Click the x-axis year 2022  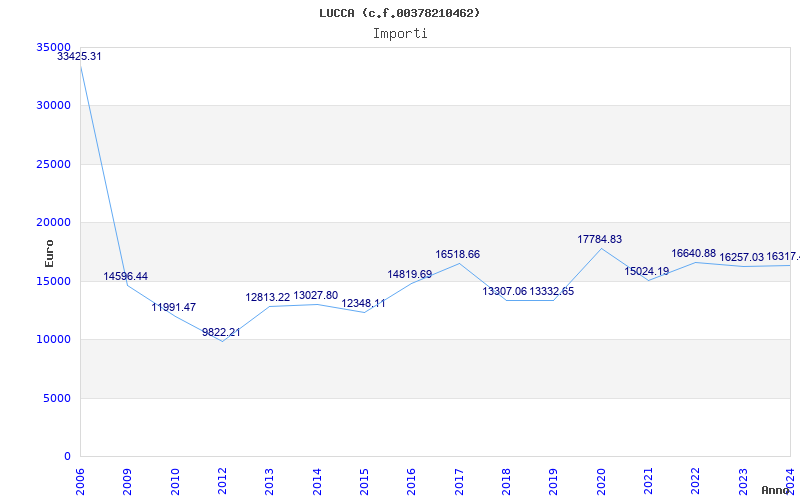coord(695,481)
